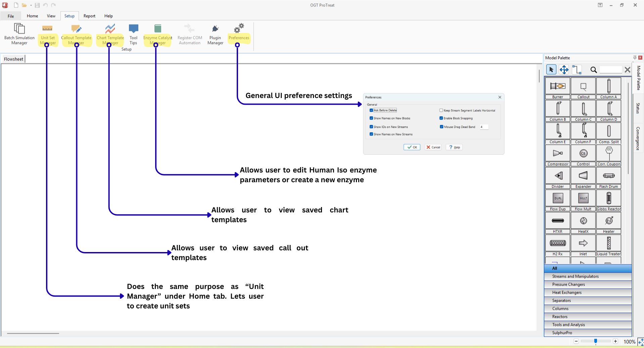The image size is (644, 348).
Task: Switch to the View ribbon tab
Action: (51, 16)
